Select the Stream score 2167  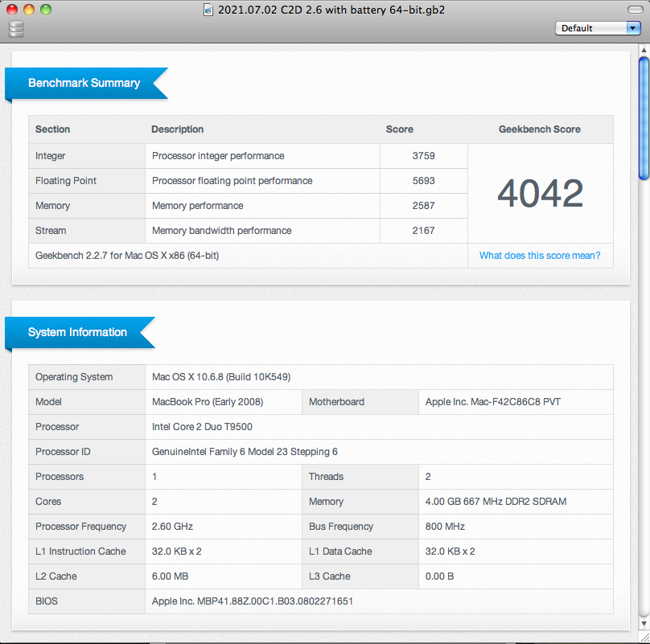(423, 231)
